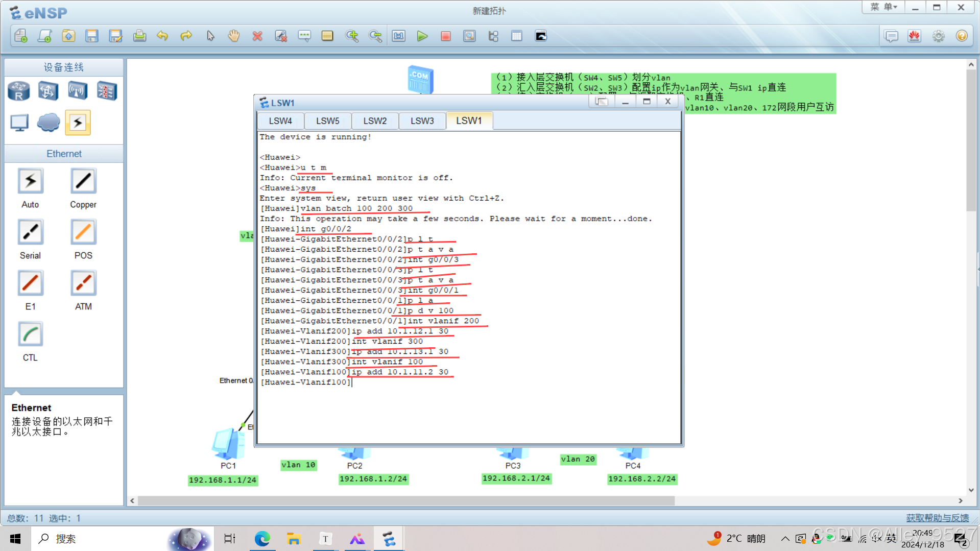Switch to the LSW2 terminal tab
The width and height of the screenshot is (980, 551).
pyautogui.click(x=375, y=121)
